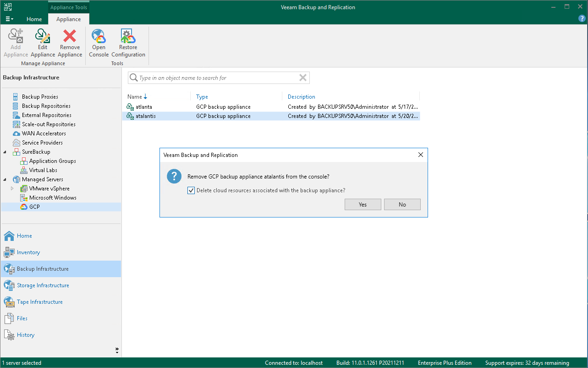The width and height of the screenshot is (588, 368).
Task: Click the Tape Infrastructure navigation icon
Action: (x=9, y=302)
